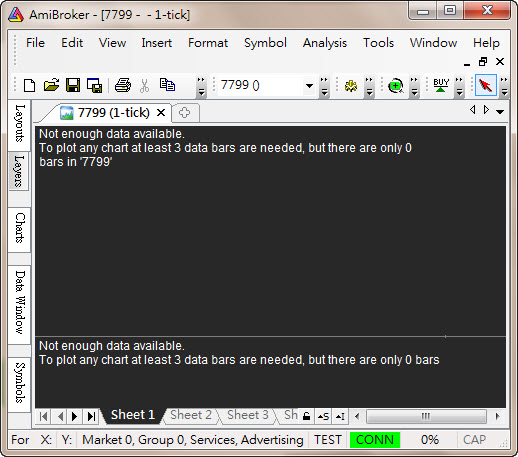Go to last sheet arrow
Image resolution: width=518 pixels, height=457 pixels.
tap(91, 416)
